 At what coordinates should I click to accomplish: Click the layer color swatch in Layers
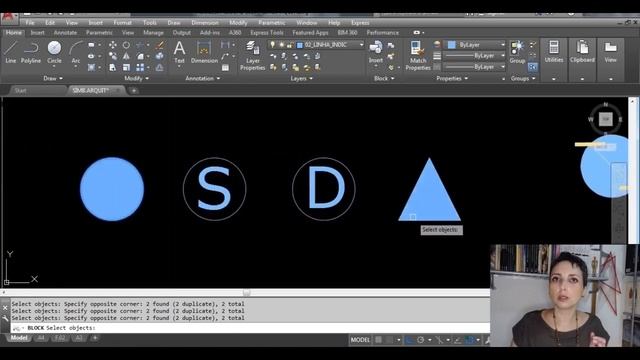300,45
